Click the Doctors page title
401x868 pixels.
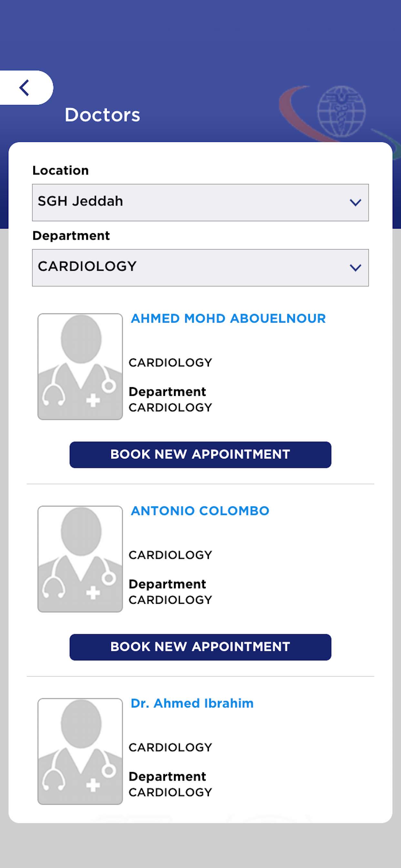(102, 115)
